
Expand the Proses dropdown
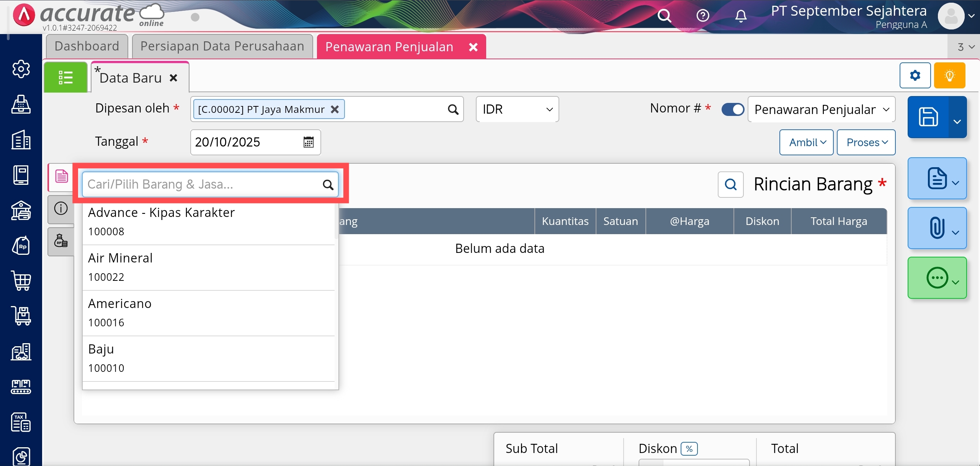click(x=866, y=142)
